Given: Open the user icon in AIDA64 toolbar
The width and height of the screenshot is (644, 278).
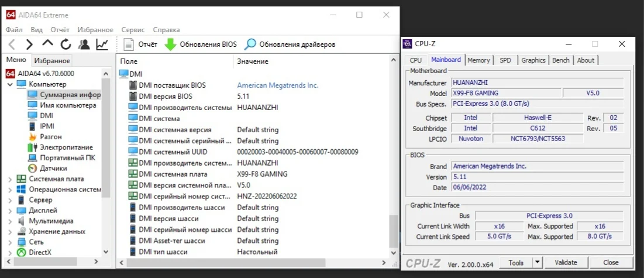Looking at the screenshot, I should 84,44.
